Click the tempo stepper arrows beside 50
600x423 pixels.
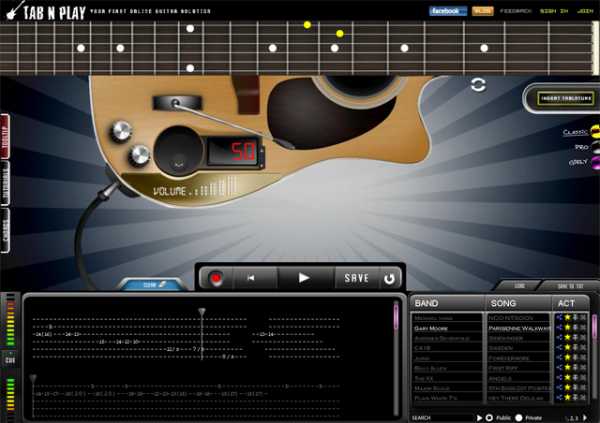tap(262, 157)
